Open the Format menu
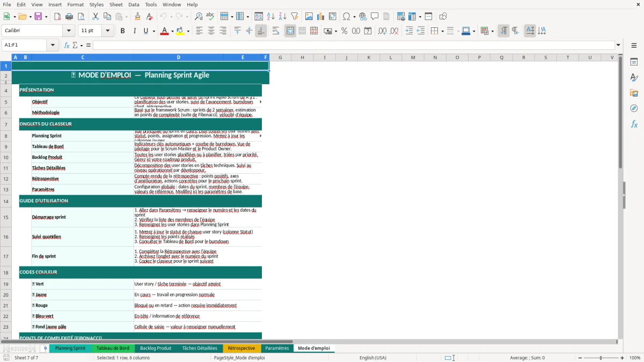The image size is (644, 362). pos(75,4)
